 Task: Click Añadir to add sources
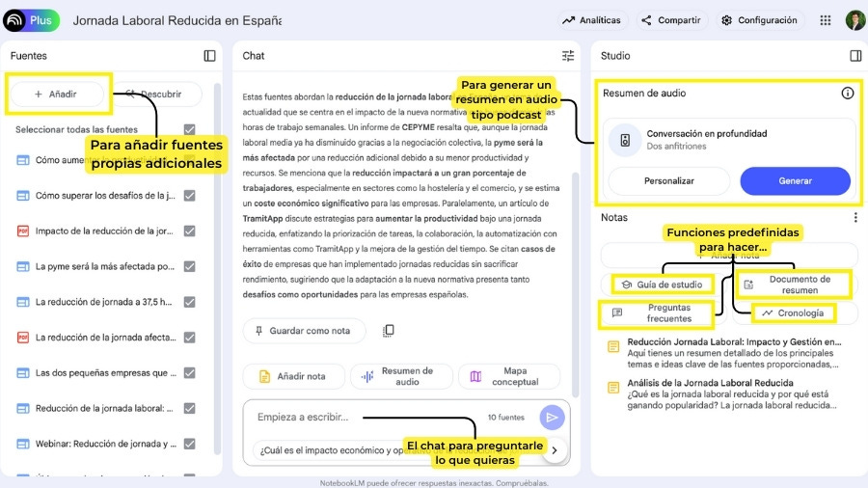point(57,95)
